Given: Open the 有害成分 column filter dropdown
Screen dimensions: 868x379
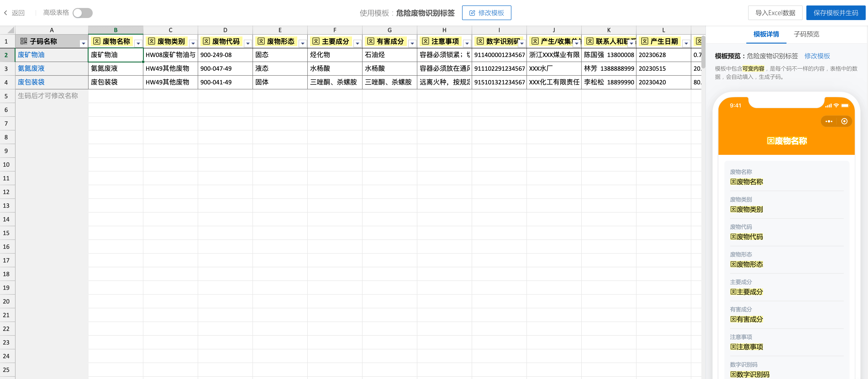Looking at the screenshot, I should [x=412, y=43].
